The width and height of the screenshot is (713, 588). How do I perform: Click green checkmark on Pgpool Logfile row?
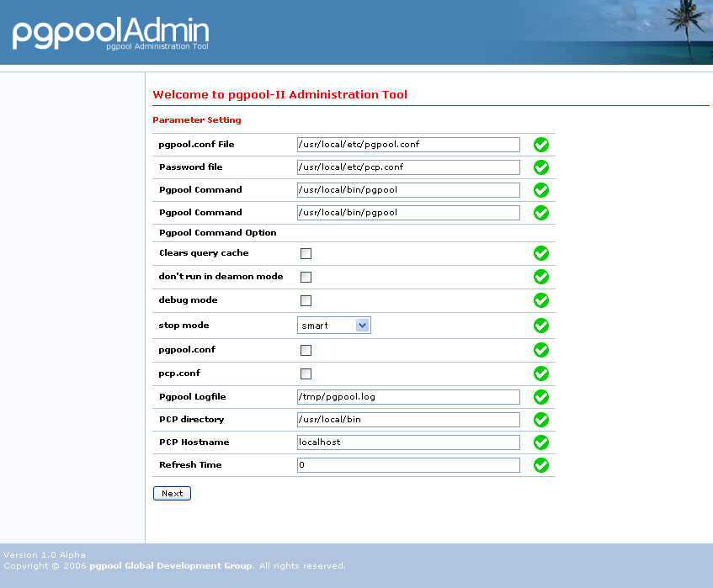[541, 397]
